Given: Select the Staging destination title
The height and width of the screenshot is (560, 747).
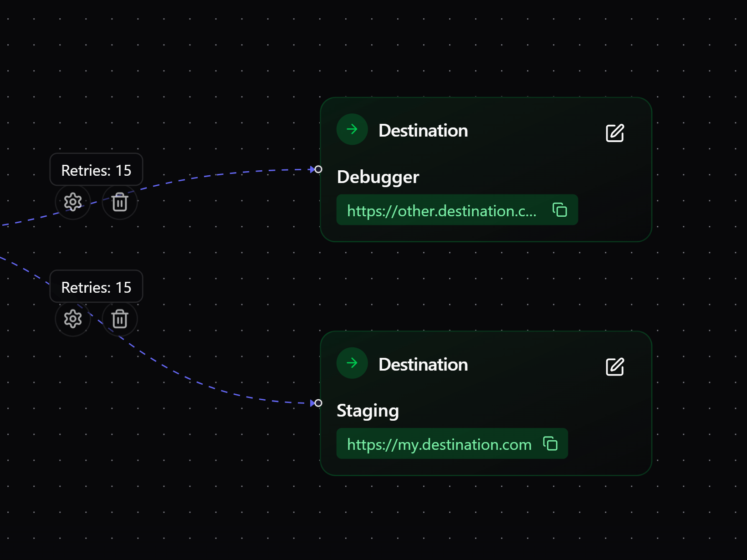Looking at the screenshot, I should 368,410.
